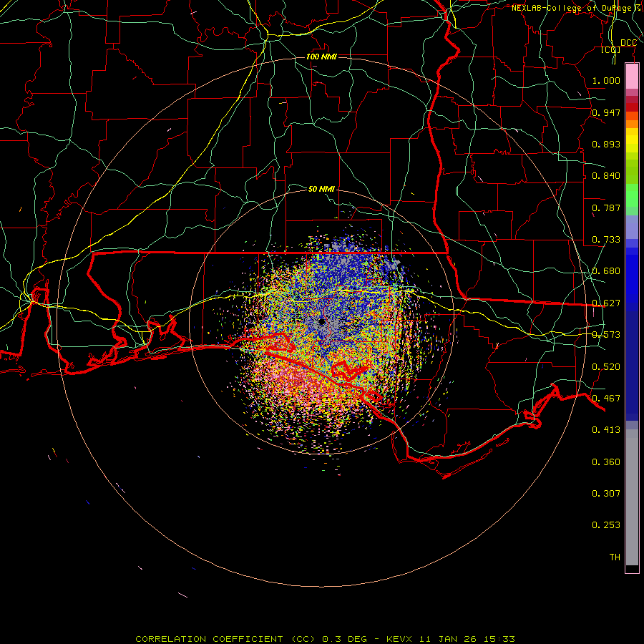Click the 0.840 legend value
644x644 pixels.
[606, 176]
